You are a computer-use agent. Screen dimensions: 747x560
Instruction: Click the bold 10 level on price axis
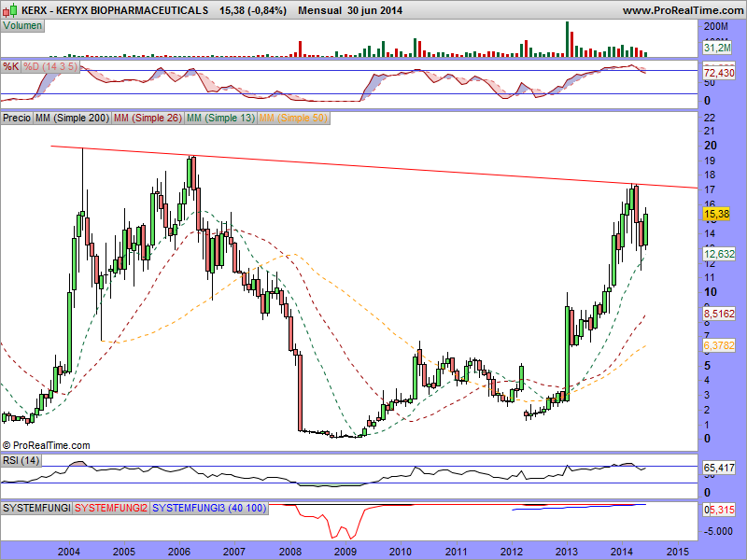click(x=711, y=292)
